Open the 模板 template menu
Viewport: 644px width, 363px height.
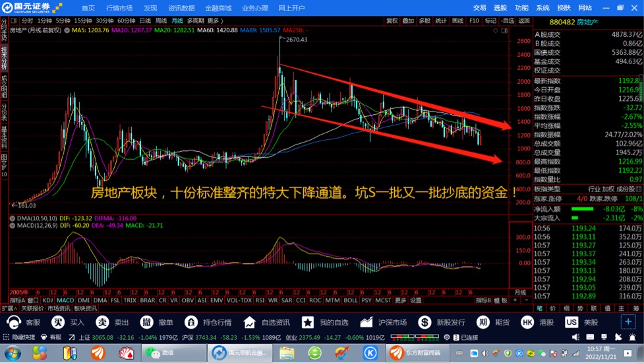pyautogui.click(x=500, y=300)
